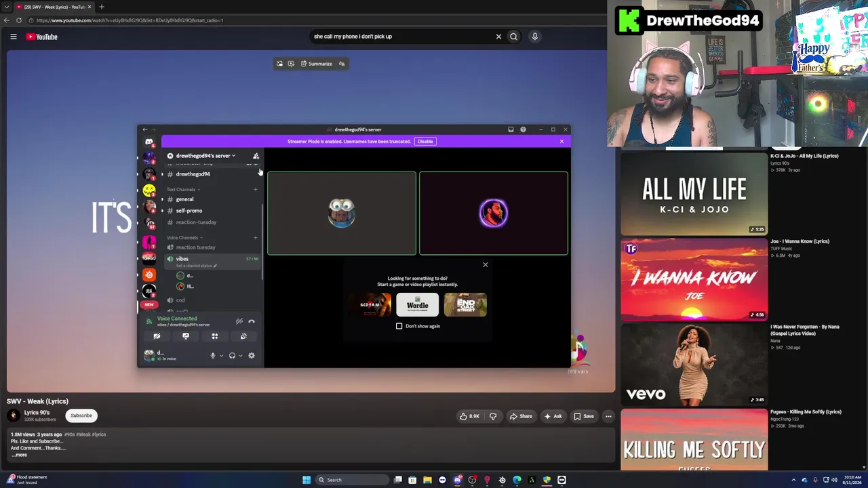Select the SWV Weak browser tab
Image resolution: width=868 pixels, height=488 pixels.
(x=53, y=7)
